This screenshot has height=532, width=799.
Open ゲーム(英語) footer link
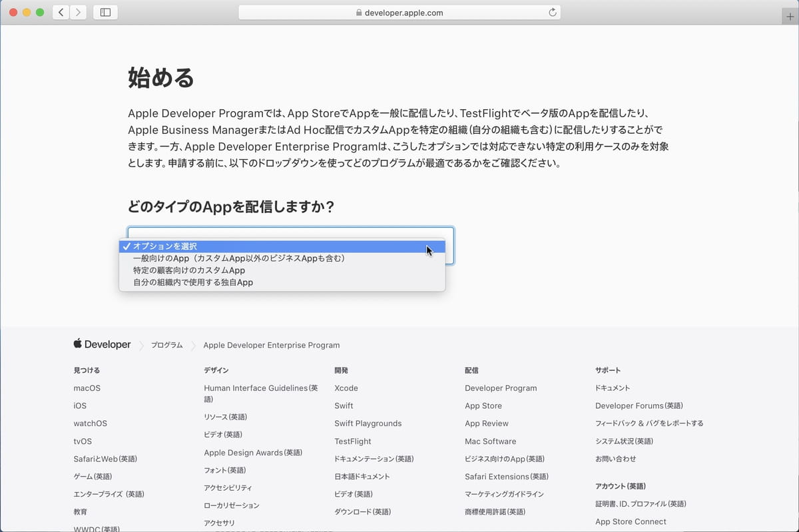93,477
